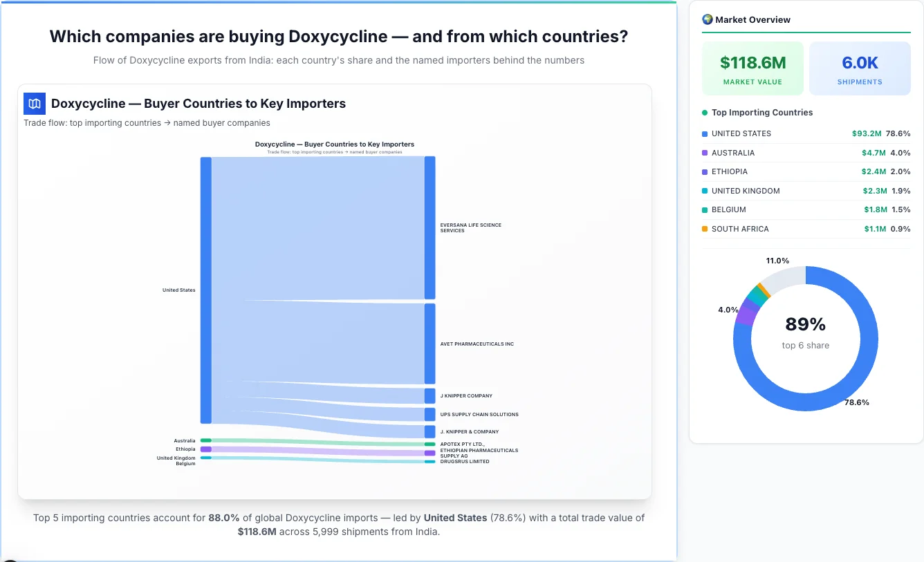Click the AVET PHARMACEUTICALS INC label
924x562 pixels.
pyautogui.click(x=477, y=344)
